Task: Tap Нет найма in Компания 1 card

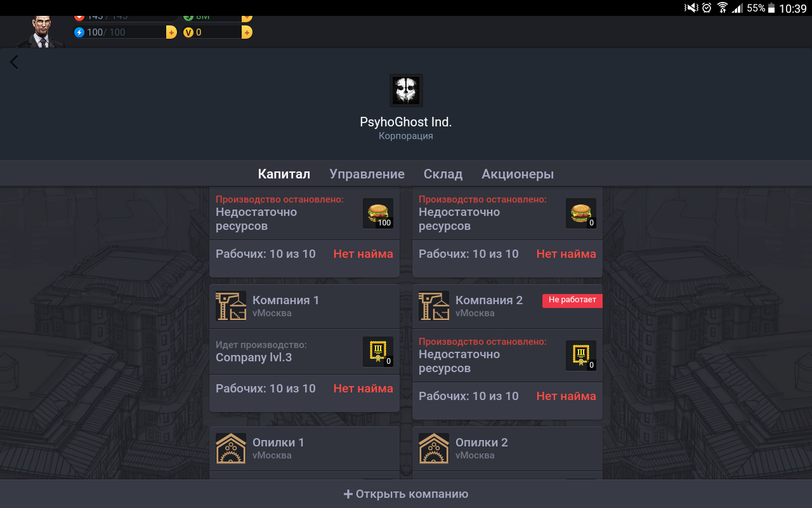Action: (363, 389)
